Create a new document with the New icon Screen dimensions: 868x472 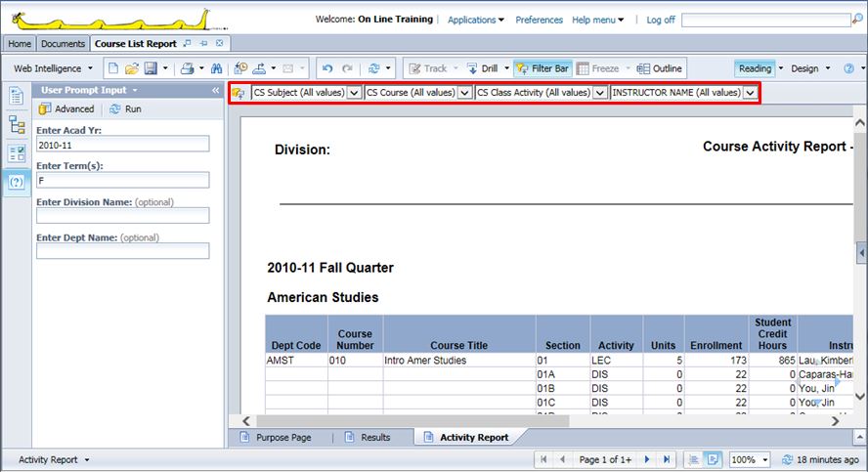click(x=113, y=68)
